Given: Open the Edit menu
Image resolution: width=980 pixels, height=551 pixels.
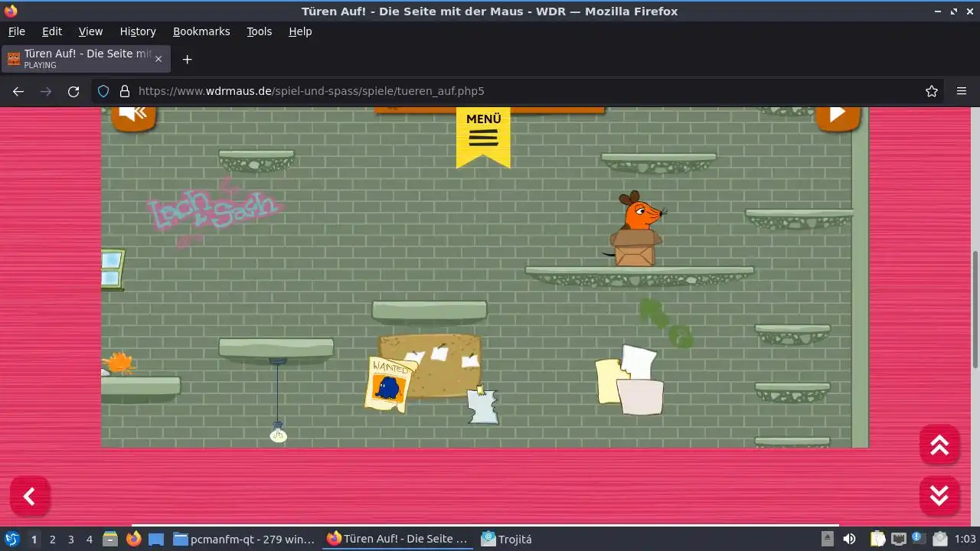Looking at the screenshot, I should pos(52,31).
